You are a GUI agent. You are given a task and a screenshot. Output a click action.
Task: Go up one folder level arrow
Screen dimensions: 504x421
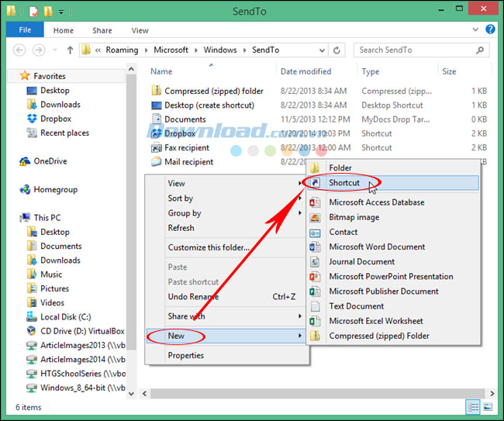pyautogui.click(x=70, y=50)
